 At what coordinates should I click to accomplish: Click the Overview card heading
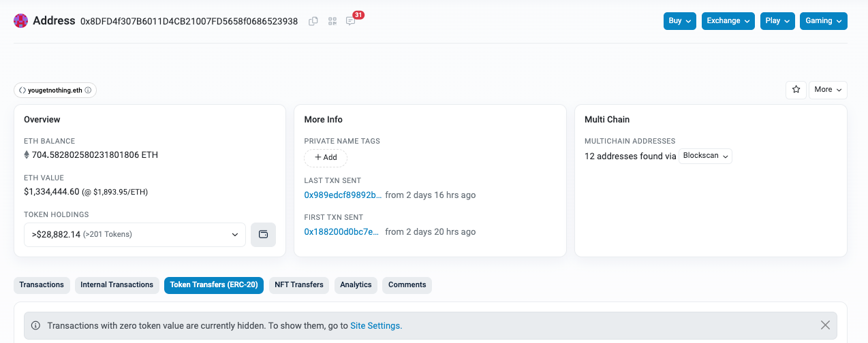pyautogui.click(x=42, y=120)
